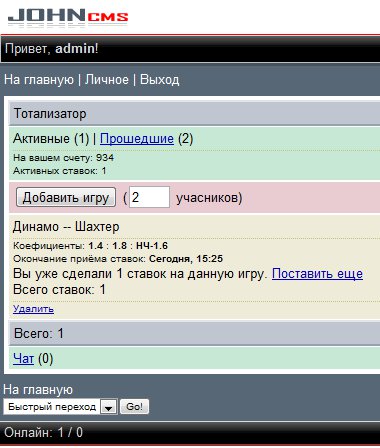Image resolution: width=380 pixels, height=448 pixels.
Task: Place another bet via Поставить еще
Action: pyautogui.click(x=317, y=274)
